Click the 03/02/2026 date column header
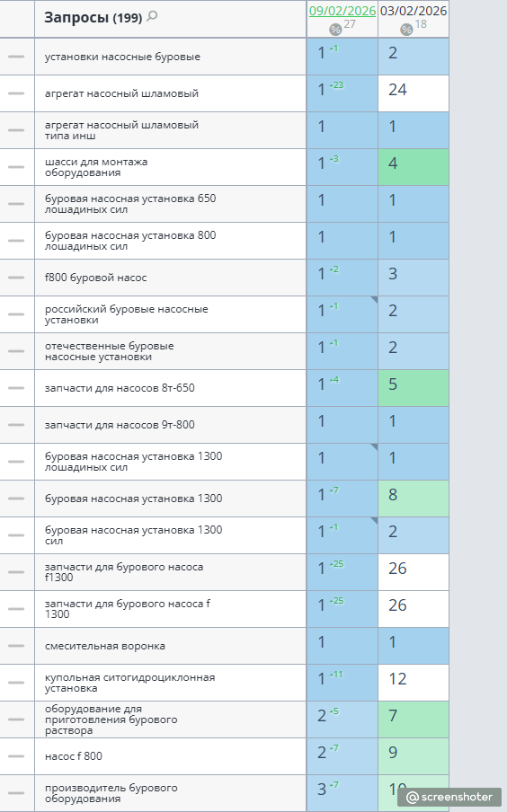 (414, 11)
